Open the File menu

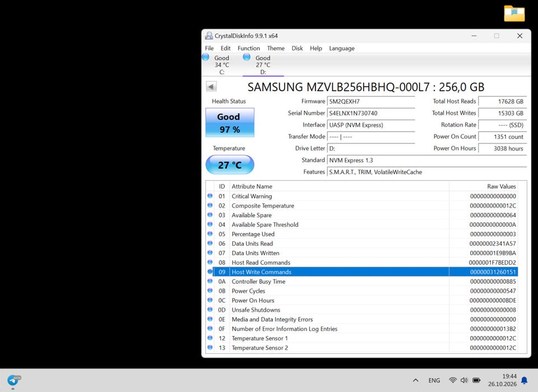click(209, 48)
